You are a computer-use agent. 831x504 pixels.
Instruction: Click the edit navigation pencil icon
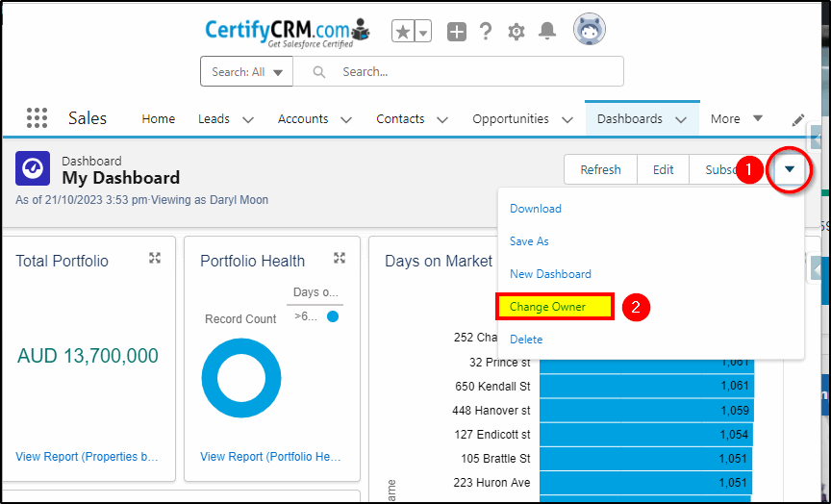click(x=798, y=120)
